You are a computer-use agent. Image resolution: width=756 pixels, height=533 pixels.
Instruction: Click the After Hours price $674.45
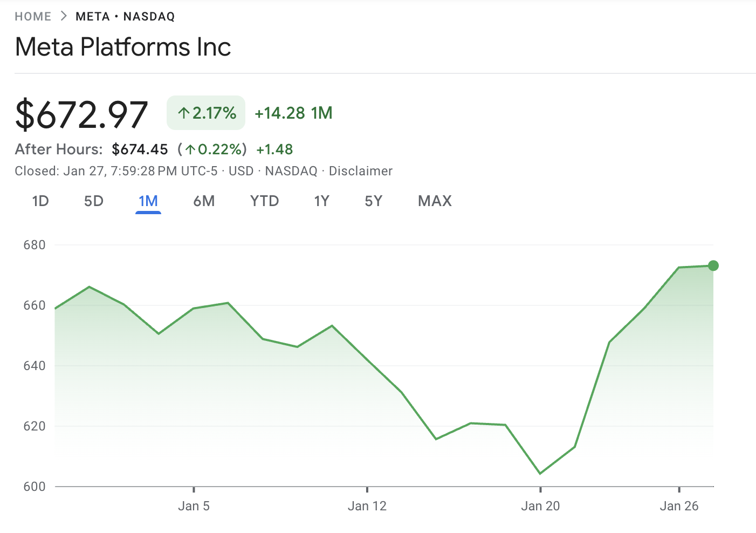[140, 149]
